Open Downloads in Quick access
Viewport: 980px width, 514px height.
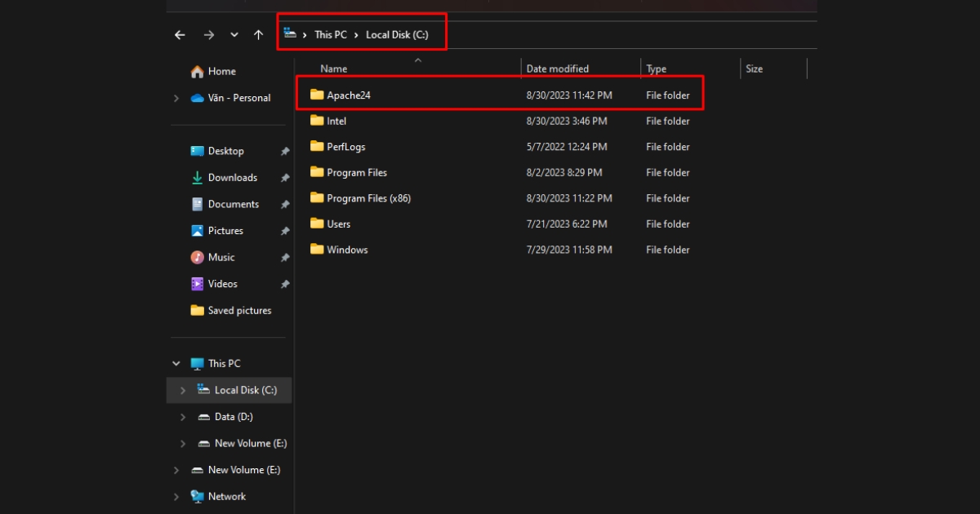pos(232,178)
